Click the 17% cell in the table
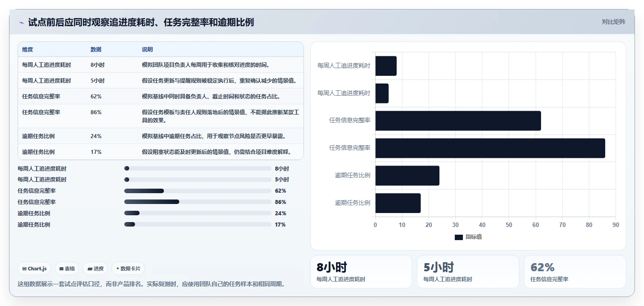 96,152
